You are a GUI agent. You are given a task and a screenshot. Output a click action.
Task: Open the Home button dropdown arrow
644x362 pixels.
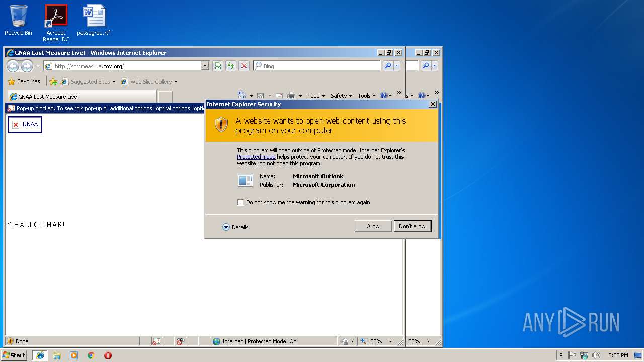pyautogui.click(x=251, y=96)
